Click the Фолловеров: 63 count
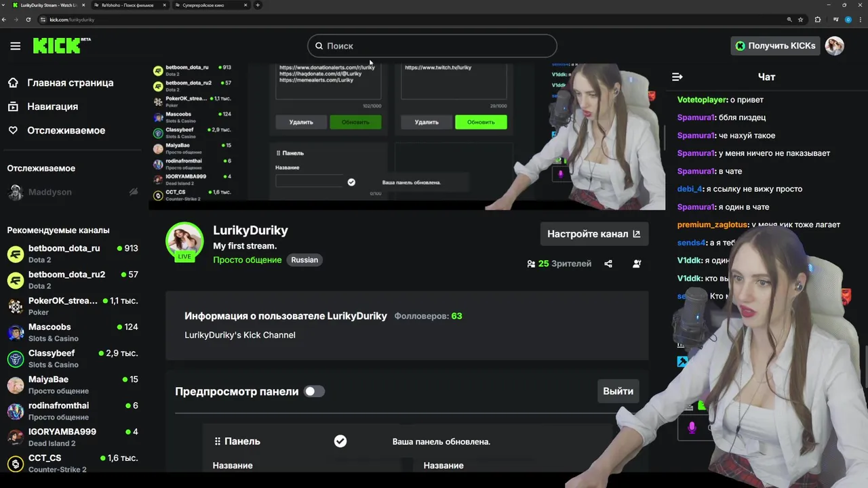Viewport: 868px width, 488px height. tap(428, 316)
